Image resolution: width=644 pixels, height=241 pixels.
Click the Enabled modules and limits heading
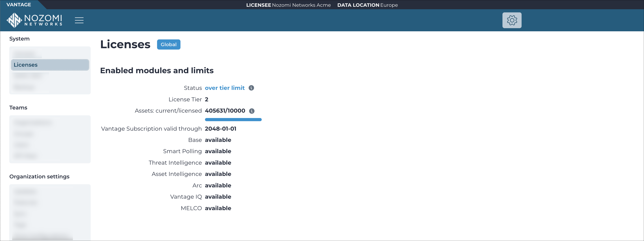(x=157, y=70)
